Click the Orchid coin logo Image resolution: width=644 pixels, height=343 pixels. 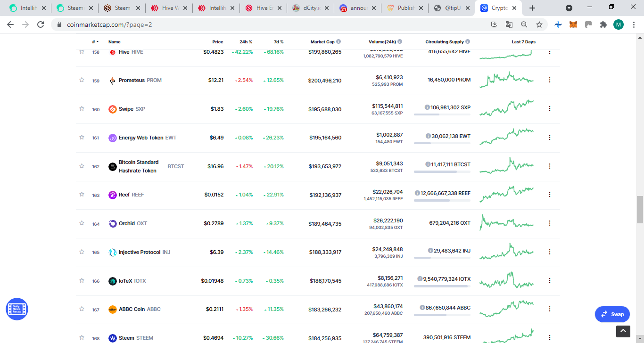tap(113, 224)
